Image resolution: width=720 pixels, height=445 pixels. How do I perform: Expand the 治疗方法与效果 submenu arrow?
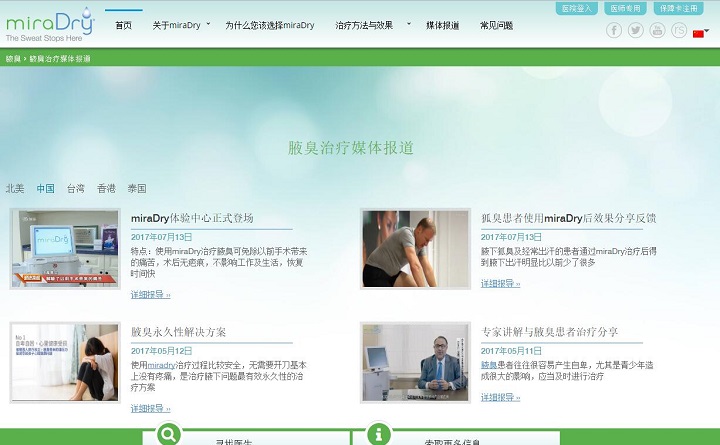click(x=408, y=23)
